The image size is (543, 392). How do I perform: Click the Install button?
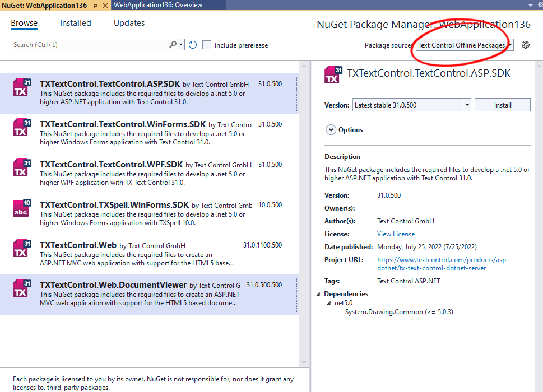[503, 105]
